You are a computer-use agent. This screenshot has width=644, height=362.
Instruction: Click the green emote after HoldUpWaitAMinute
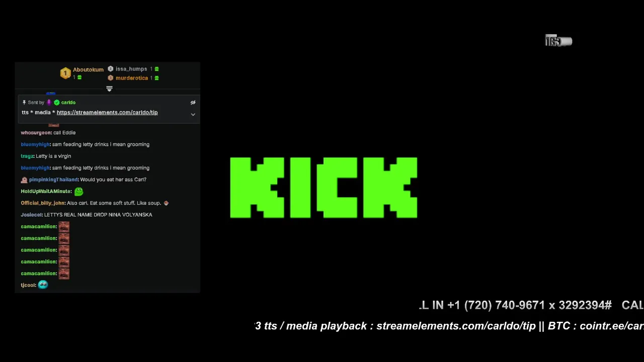click(x=78, y=192)
